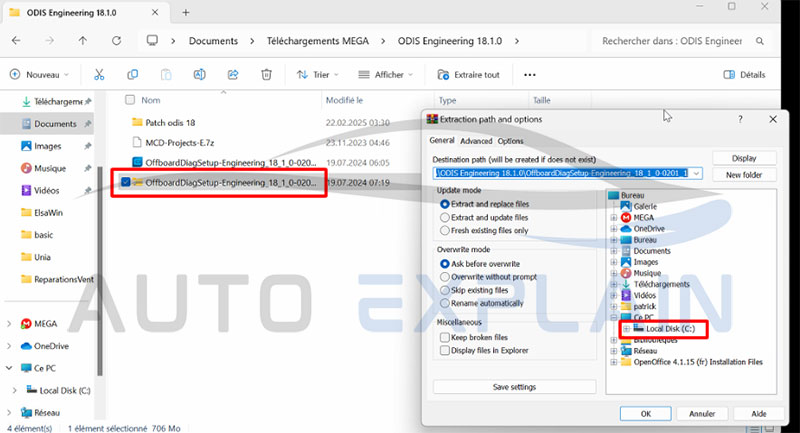This screenshot has height=433, width=800.
Task: Enable Display files in Explorer checkbox
Action: pyautogui.click(x=444, y=350)
